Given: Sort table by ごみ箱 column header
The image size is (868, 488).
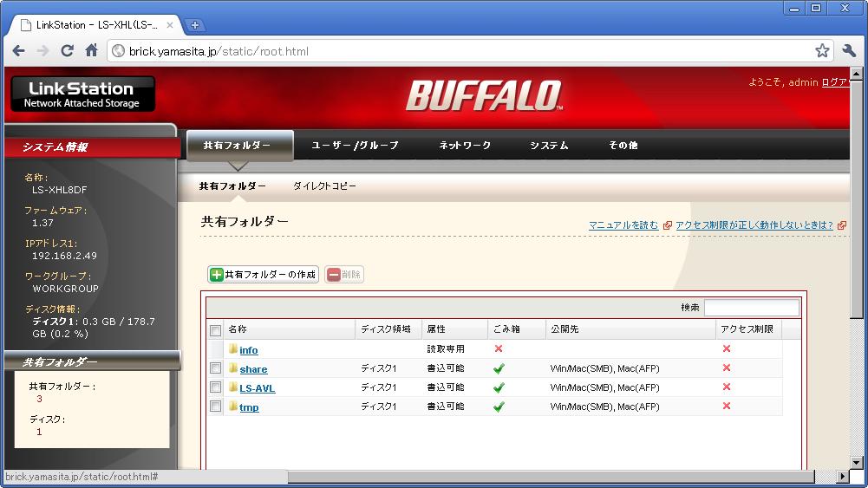Looking at the screenshot, I should click(517, 329).
